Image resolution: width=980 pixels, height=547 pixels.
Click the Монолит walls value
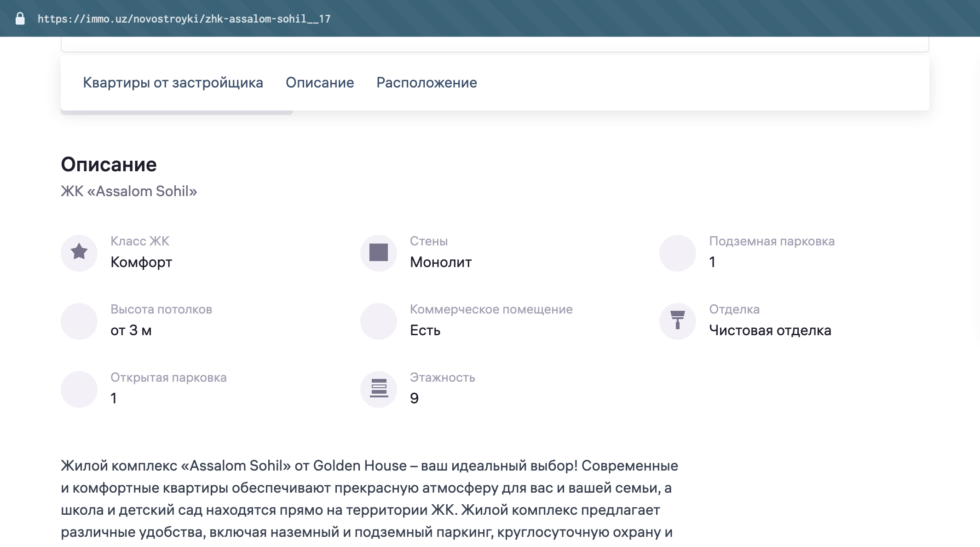441,262
